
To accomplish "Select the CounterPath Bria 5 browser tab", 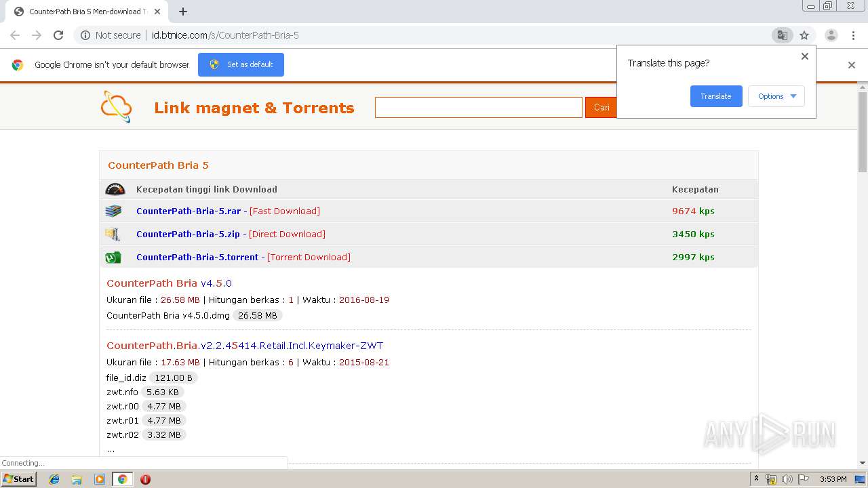I will pos(85,12).
